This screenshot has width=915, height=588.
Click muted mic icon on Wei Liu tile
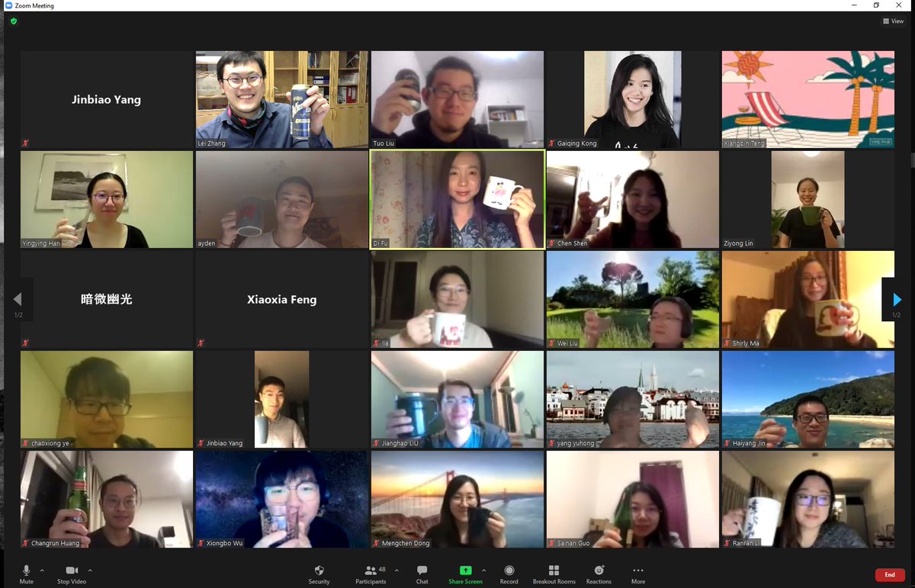tap(552, 343)
